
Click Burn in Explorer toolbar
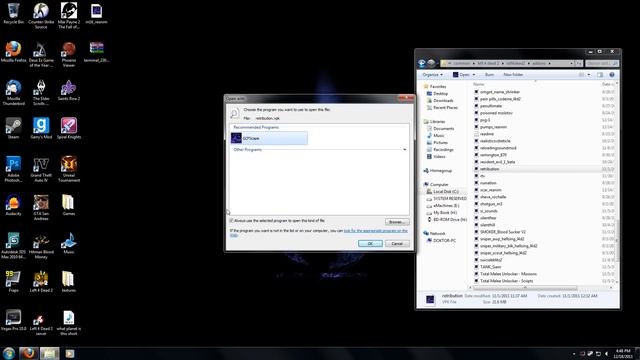(489, 75)
